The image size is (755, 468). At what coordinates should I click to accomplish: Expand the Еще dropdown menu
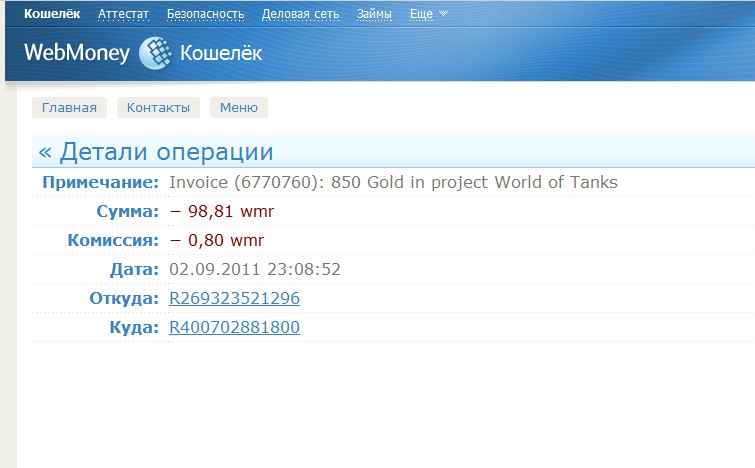pos(429,14)
